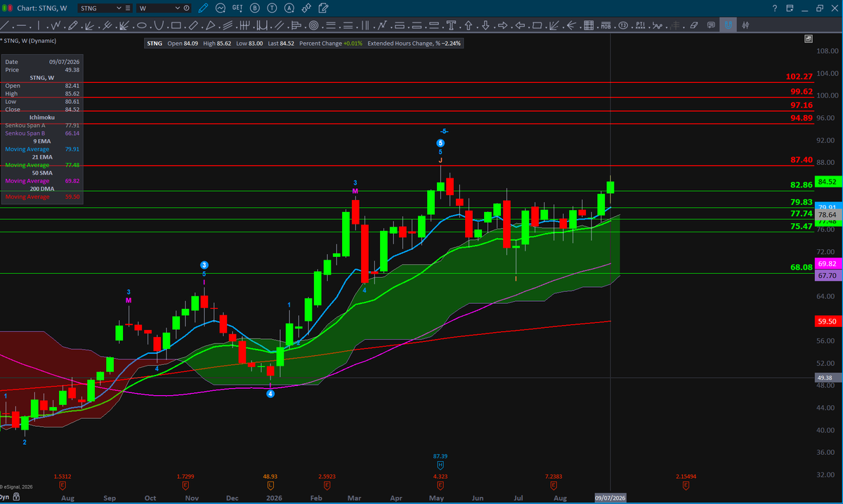Open the chart settings sliders icon
The width and height of the screenshot is (843, 504).
(745, 25)
